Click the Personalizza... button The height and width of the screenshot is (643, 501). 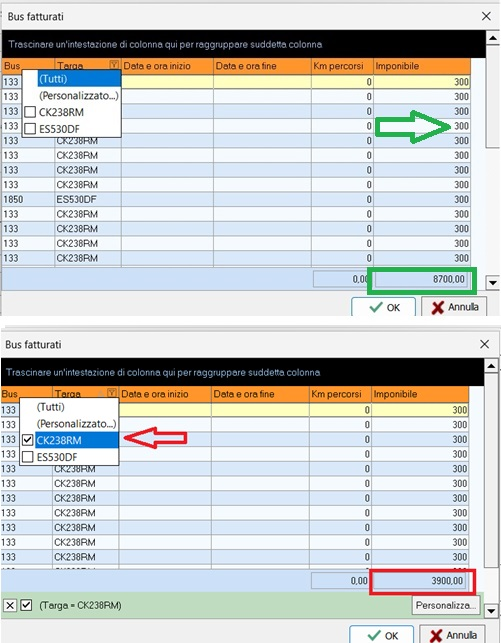(446, 605)
